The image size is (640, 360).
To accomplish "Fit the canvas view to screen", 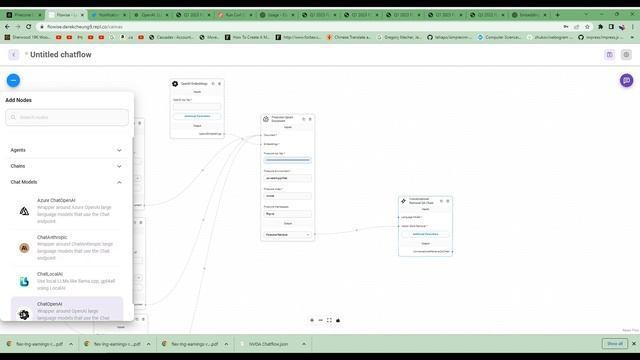I will 329,320.
